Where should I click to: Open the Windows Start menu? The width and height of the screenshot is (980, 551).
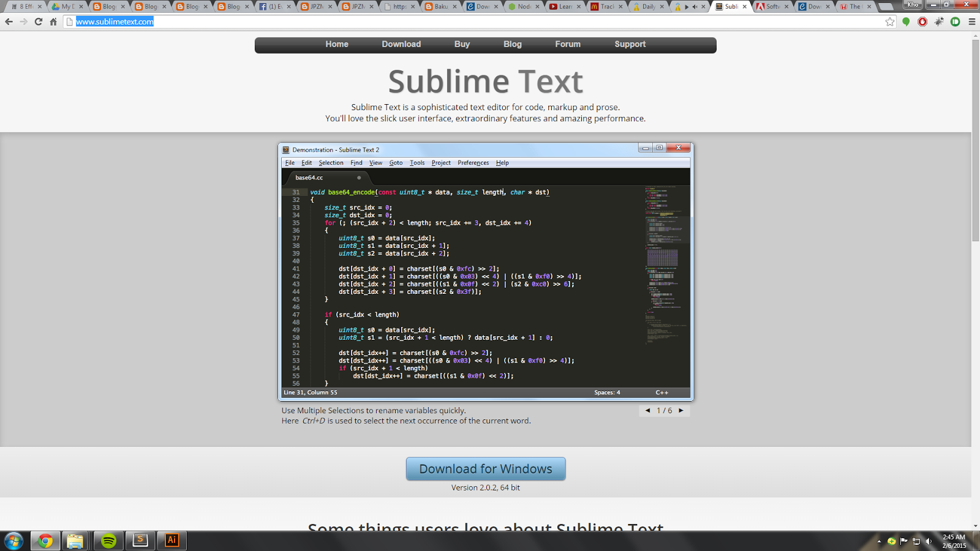pos(13,541)
